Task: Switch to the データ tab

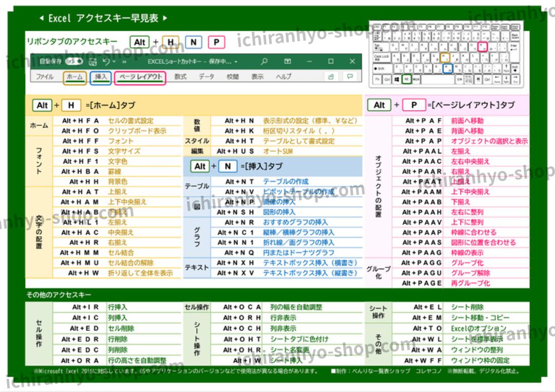Action: [x=207, y=77]
